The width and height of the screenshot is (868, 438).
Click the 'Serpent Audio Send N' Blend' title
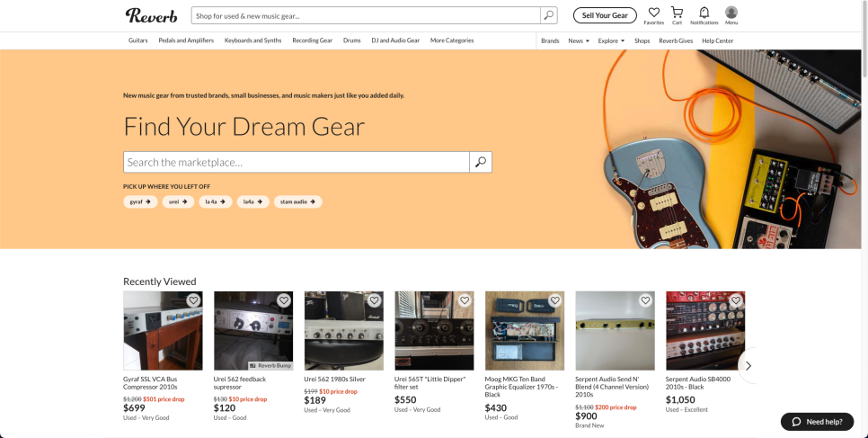[612, 387]
